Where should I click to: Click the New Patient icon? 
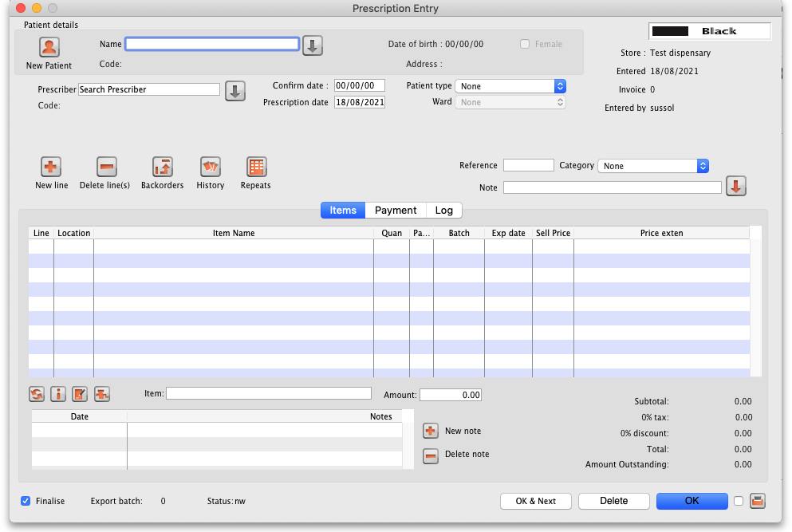(x=49, y=47)
